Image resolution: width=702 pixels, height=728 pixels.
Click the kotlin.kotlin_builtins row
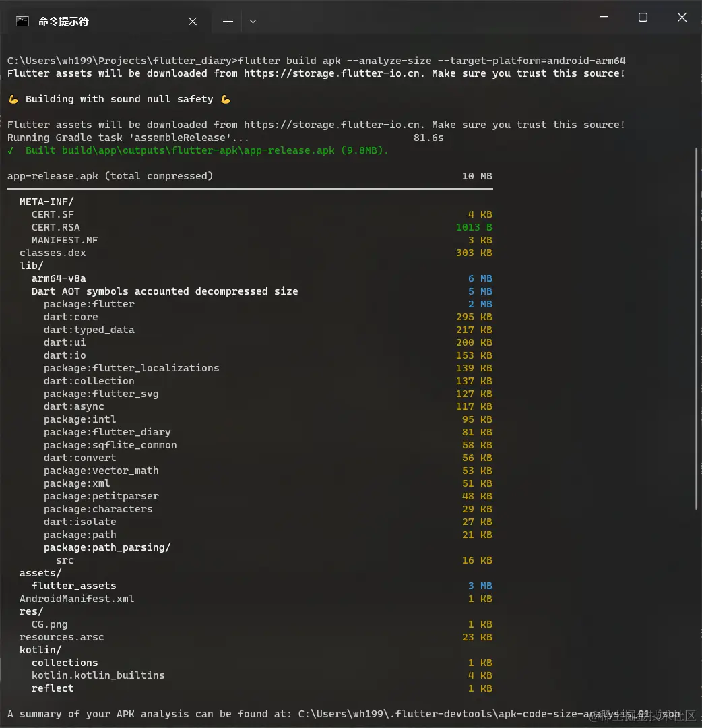point(261,675)
